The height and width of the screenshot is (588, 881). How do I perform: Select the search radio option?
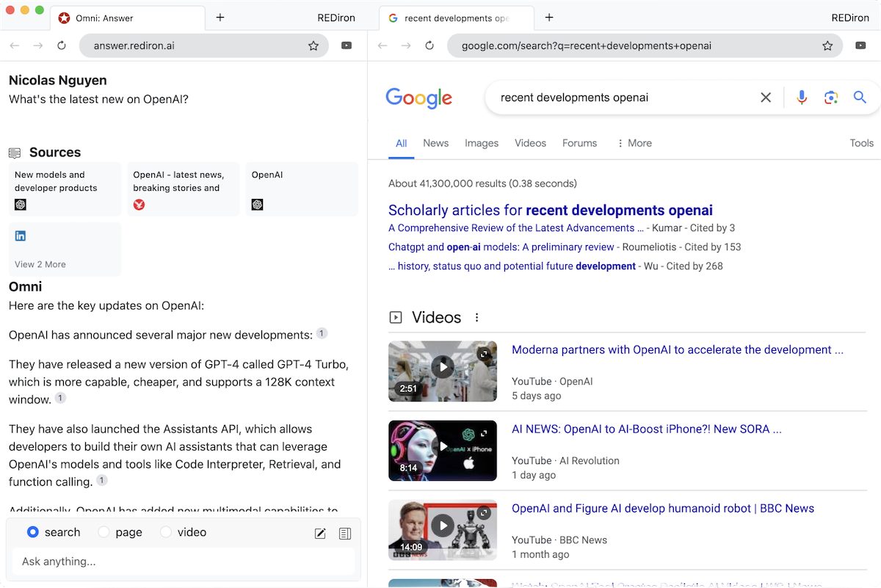pyautogui.click(x=32, y=532)
